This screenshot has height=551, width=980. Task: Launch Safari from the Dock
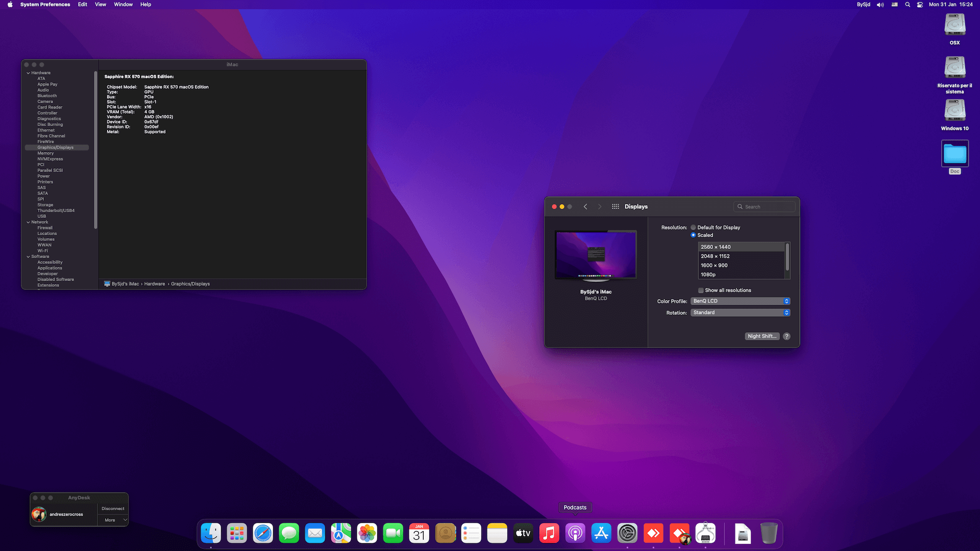pos(263,534)
